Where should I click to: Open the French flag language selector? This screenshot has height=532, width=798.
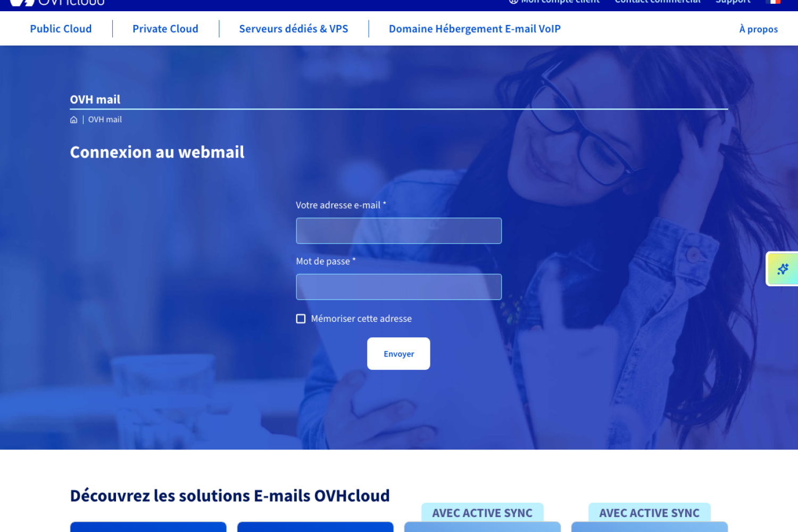pyautogui.click(x=773, y=2)
